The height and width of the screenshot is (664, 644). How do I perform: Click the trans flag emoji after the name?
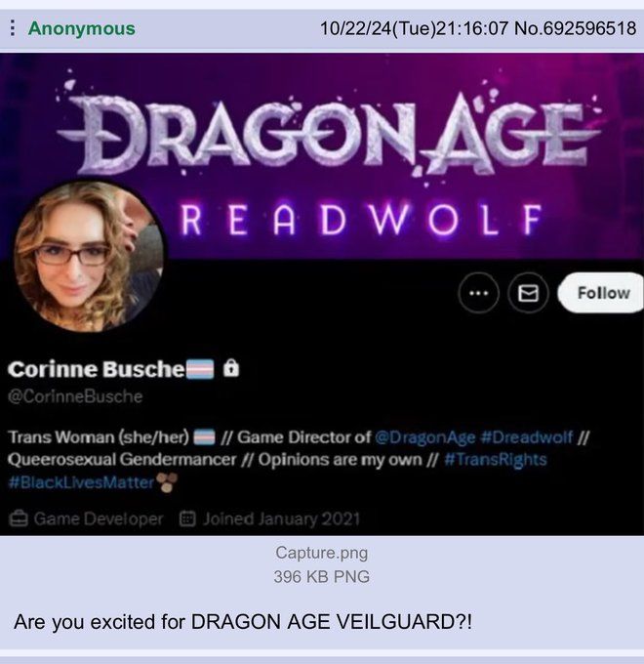200,369
